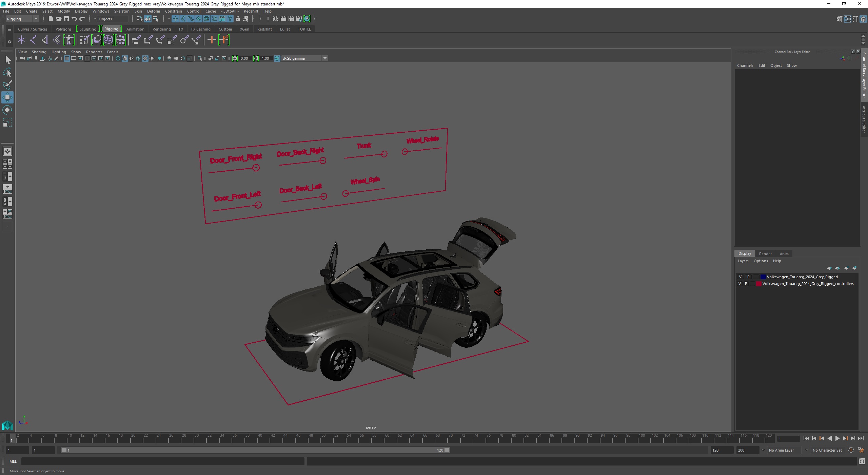This screenshot has width=868, height=475.
Task: Open the Rigging menu set dropdown
Action: coord(22,19)
